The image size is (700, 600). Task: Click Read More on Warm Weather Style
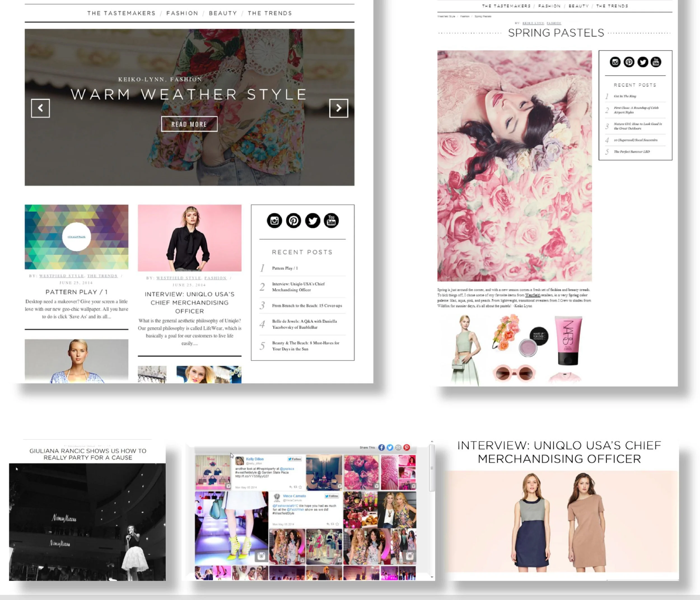pos(189,124)
